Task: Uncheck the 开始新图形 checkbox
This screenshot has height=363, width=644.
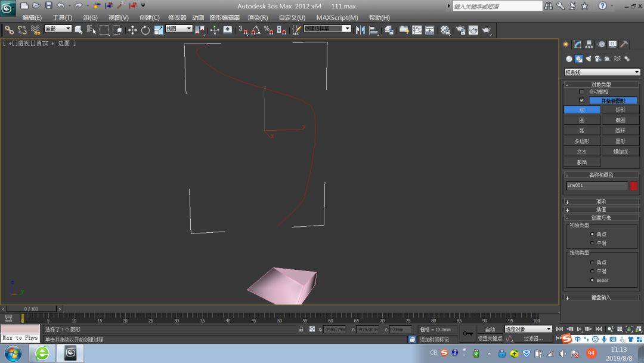Action: pyautogui.click(x=581, y=100)
